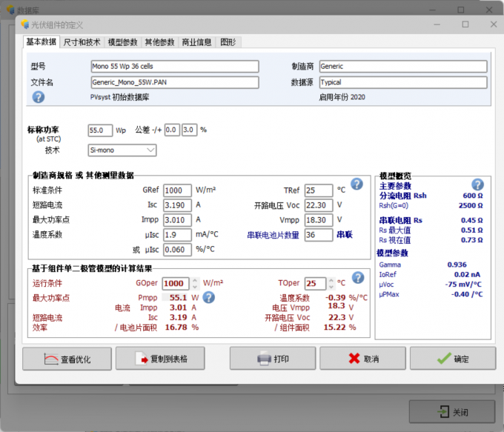
Task: Close the 光伏组件的定义 dialog window
Action: [494, 24]
